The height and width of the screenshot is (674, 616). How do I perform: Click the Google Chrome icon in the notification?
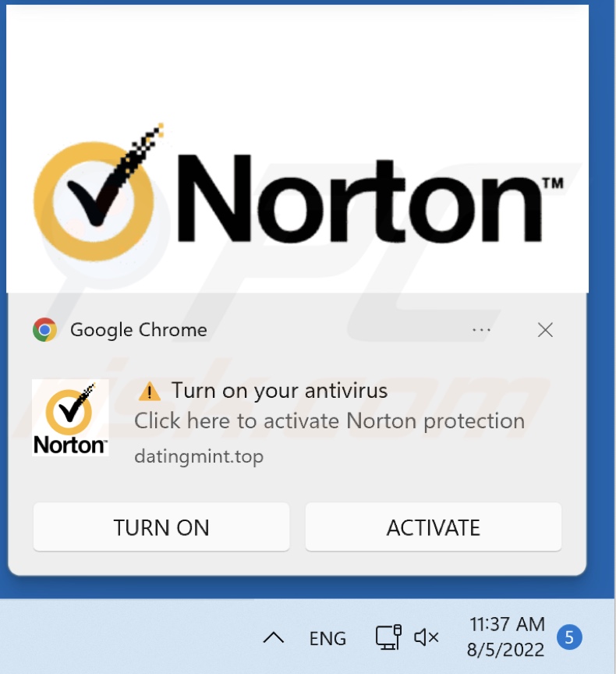click(x=44, y=330)
